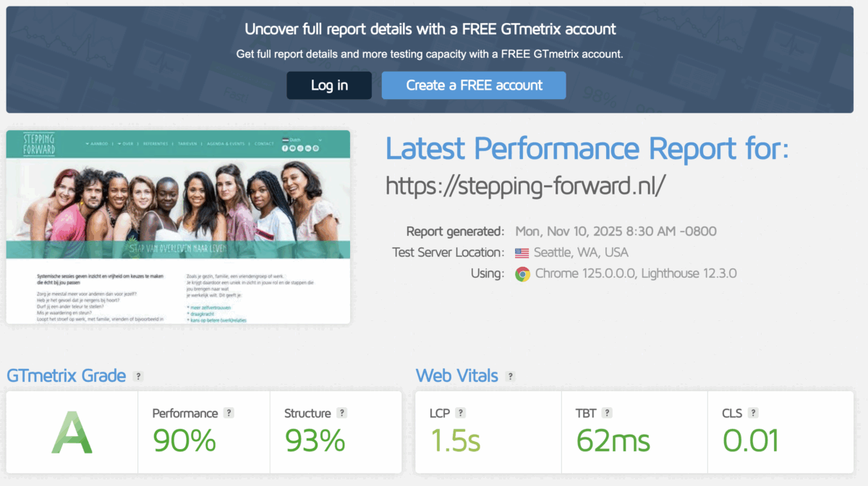
Task: Click Create a FREE account button
Action: pos(474,85)
